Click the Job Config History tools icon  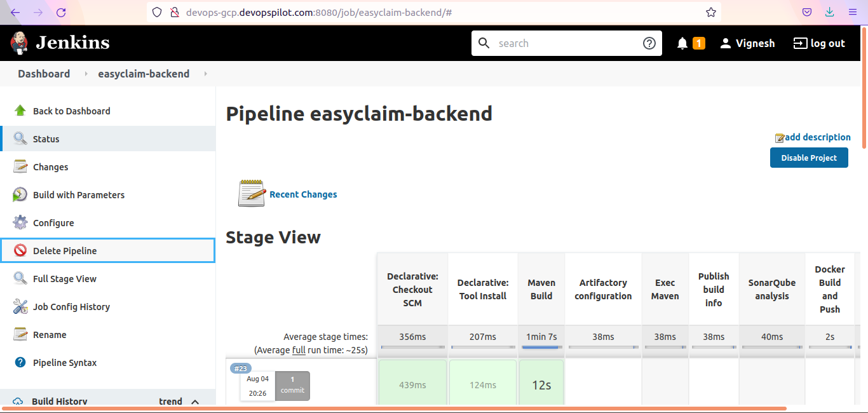[x=20, y=306]
